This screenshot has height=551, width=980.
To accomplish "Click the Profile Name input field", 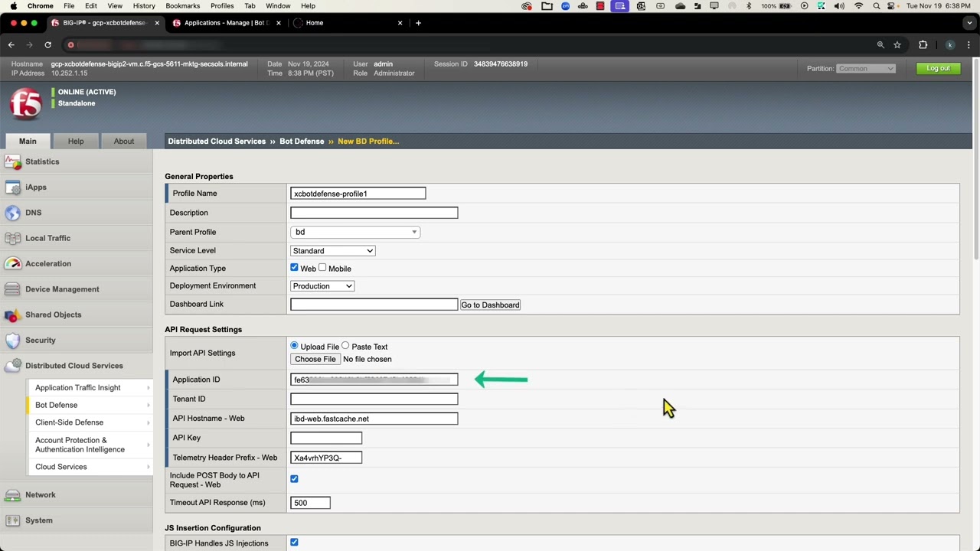I will [358, 194].
